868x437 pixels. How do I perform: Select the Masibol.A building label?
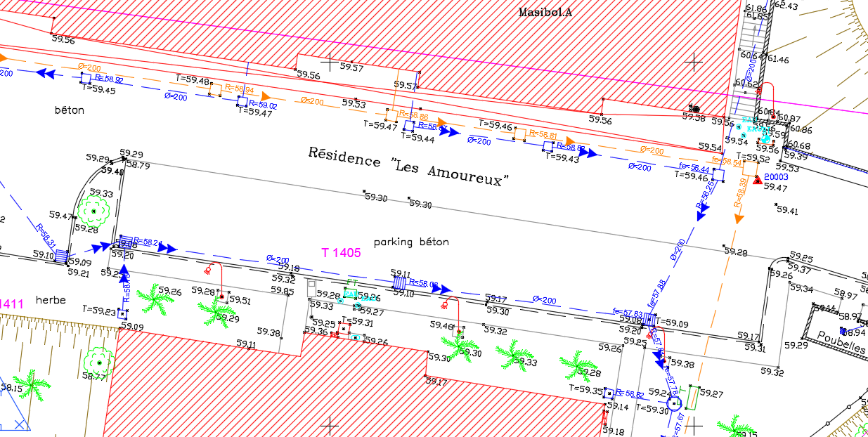pyautogui.click(x=545, y=11)
